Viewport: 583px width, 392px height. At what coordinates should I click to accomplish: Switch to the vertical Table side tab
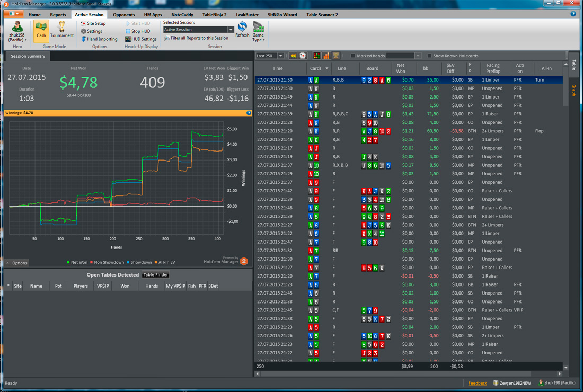tap(573, 65)
